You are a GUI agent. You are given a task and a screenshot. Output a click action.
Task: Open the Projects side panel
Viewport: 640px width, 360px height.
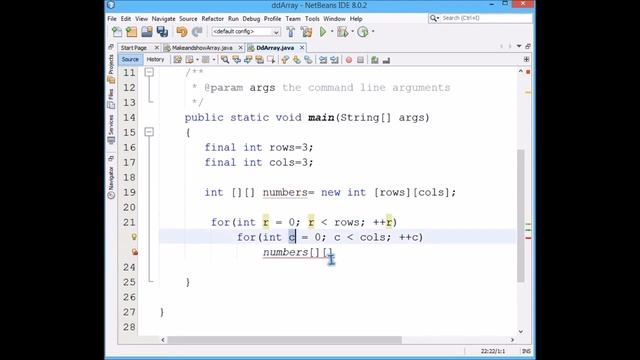(x=111, y=68)
